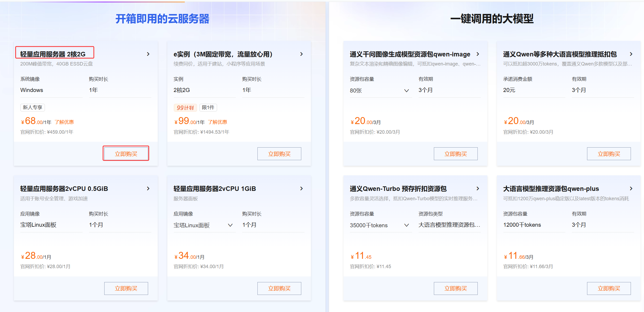Select the 99计划 tag
644x312 pixels.
(185, 107)
